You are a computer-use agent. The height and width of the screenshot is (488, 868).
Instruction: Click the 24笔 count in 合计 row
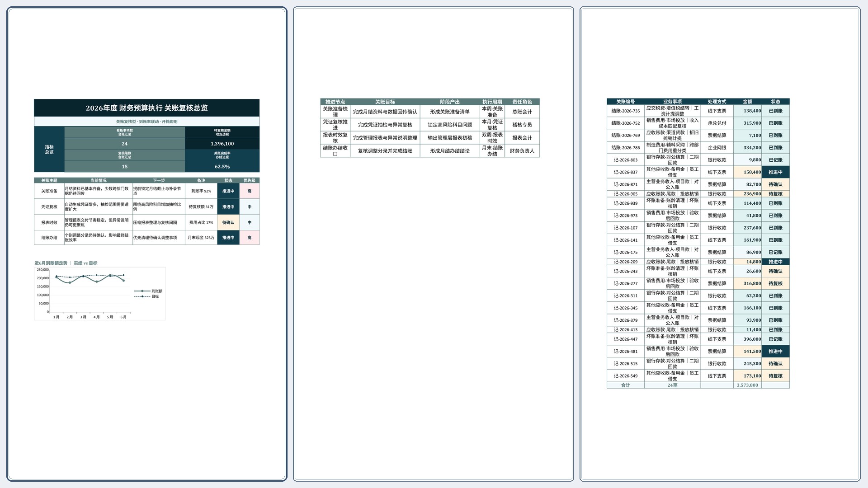[672, 385]
